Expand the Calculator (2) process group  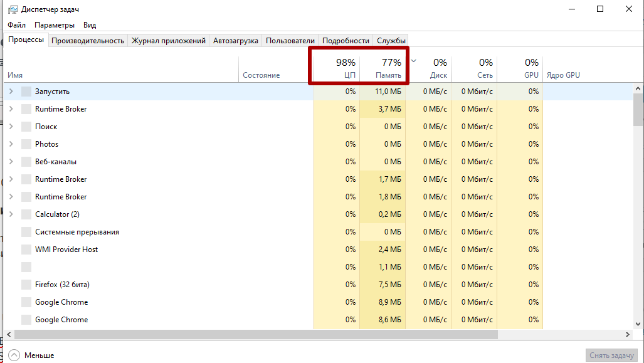11,214
